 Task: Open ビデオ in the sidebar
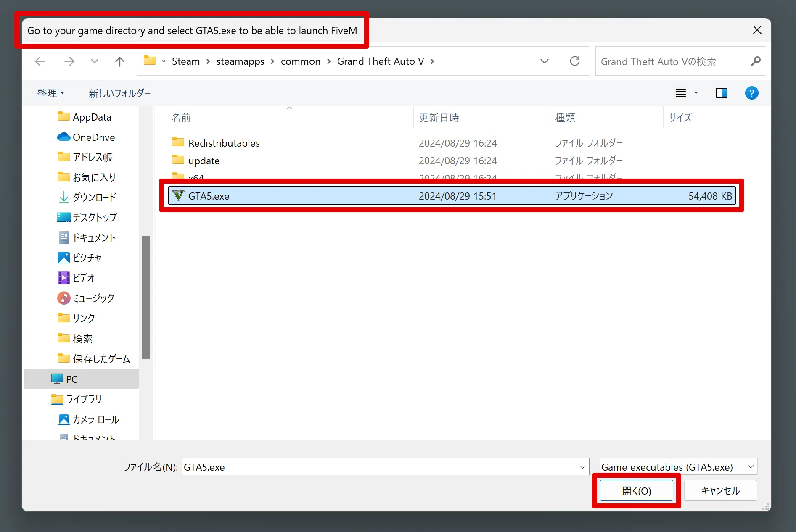click(x=76, y=278)
